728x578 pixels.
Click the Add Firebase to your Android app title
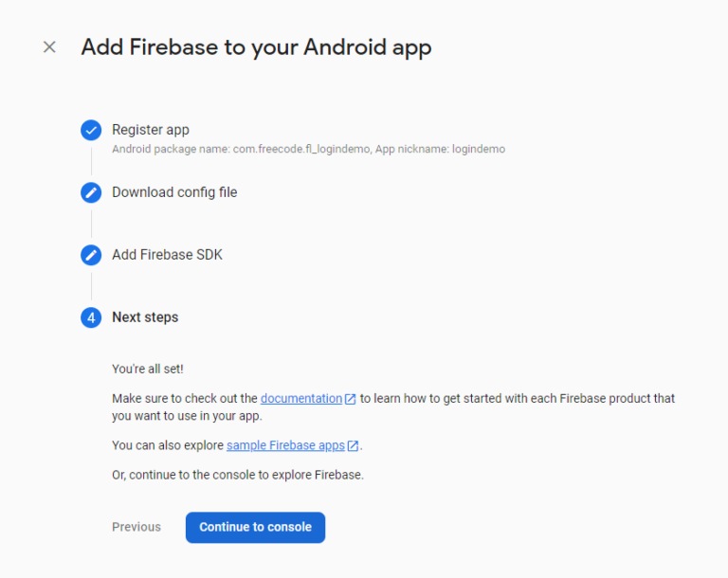coord(256,47)
